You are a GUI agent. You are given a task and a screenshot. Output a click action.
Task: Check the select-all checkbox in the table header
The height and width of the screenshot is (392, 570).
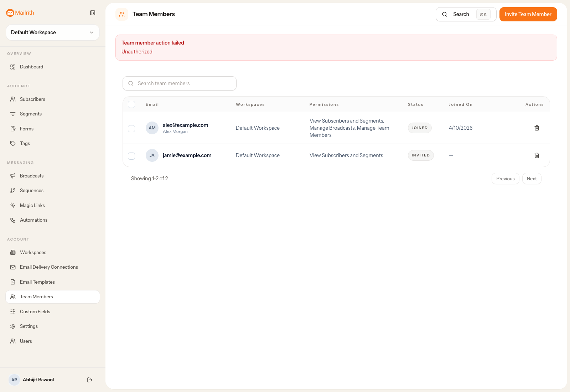click(x=131, y=104)
